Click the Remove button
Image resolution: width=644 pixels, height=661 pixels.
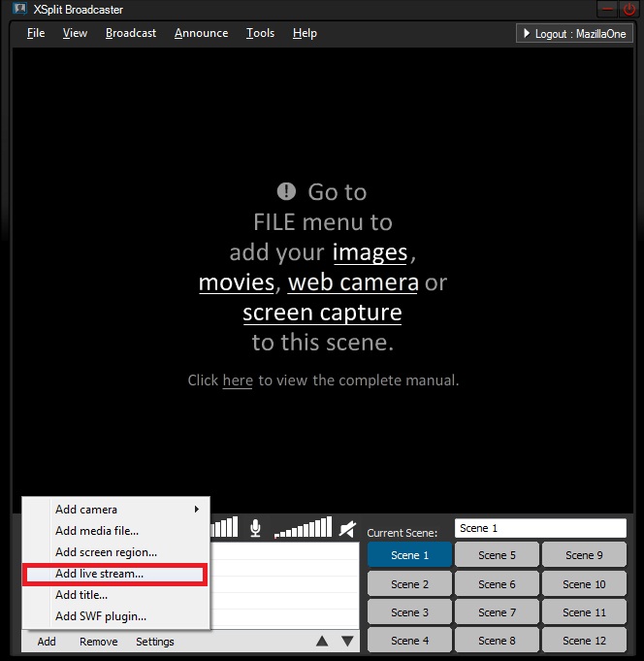[x=99, y=642]
